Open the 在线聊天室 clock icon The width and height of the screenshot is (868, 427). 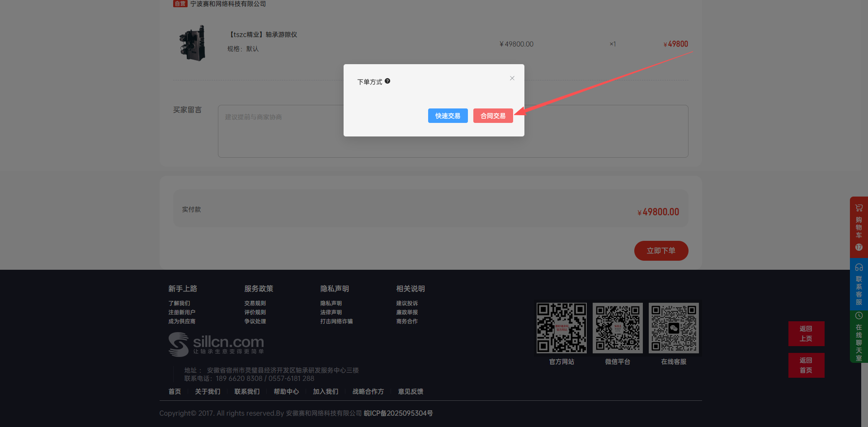point(859,316)
